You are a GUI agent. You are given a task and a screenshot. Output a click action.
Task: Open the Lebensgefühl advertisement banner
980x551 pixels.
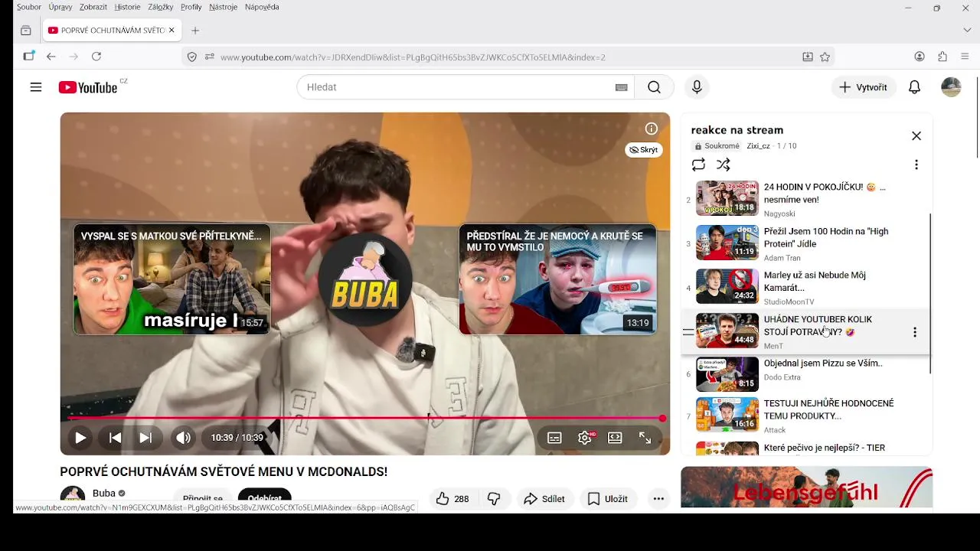[806, 487]
